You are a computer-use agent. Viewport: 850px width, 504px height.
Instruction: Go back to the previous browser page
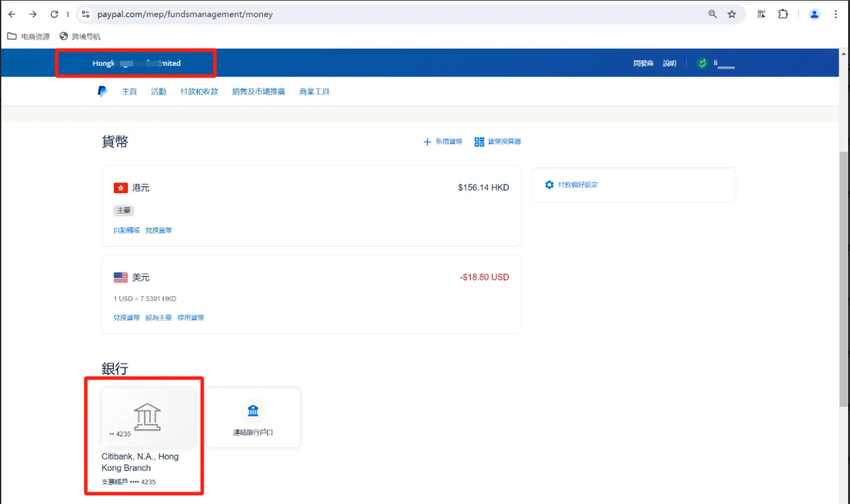tap(12, 14)
